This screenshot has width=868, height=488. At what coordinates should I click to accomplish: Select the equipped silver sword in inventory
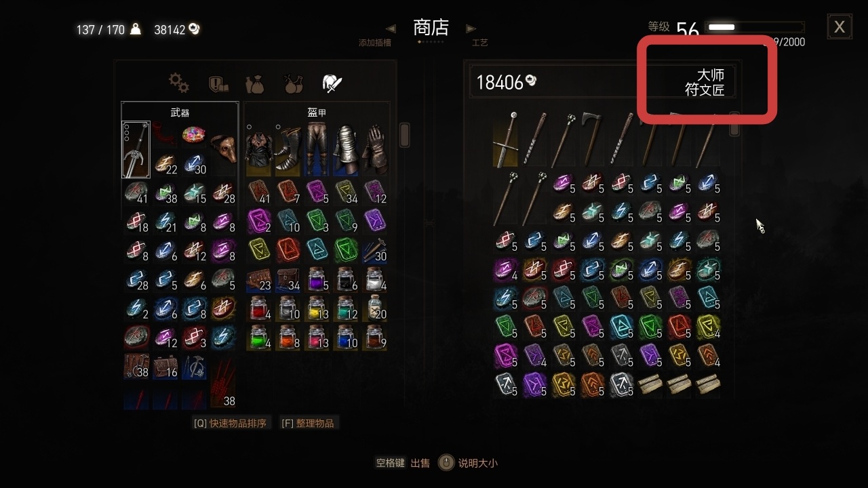[136, 150]
